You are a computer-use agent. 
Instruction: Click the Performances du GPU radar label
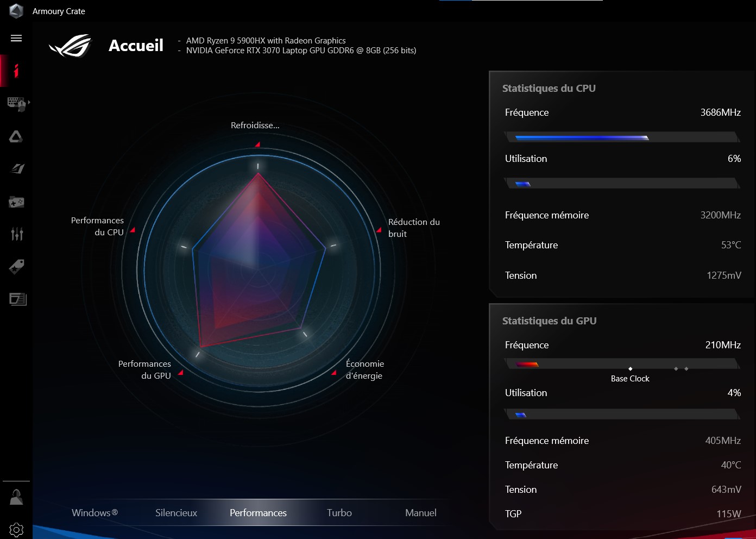click(144, 369)
